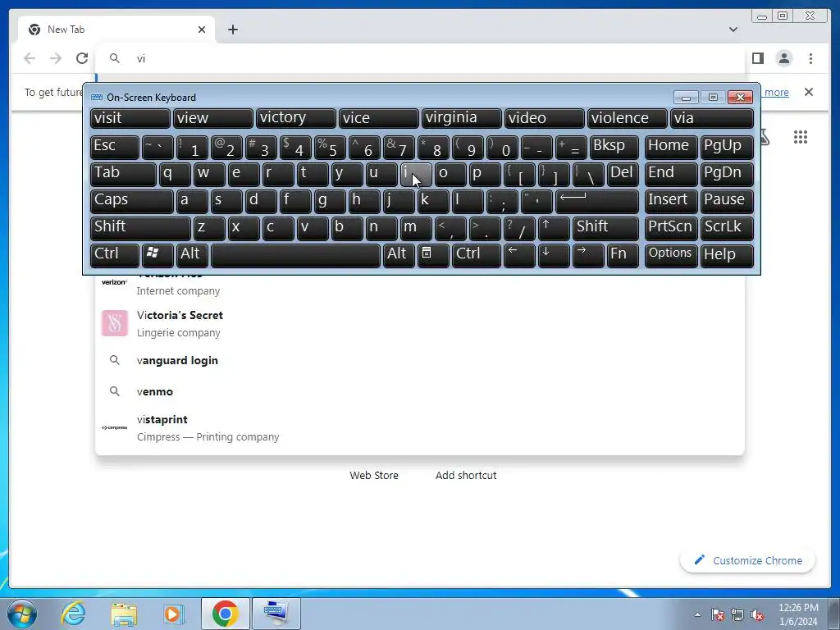Choose the 'video' word prediction

click(545, 118)
